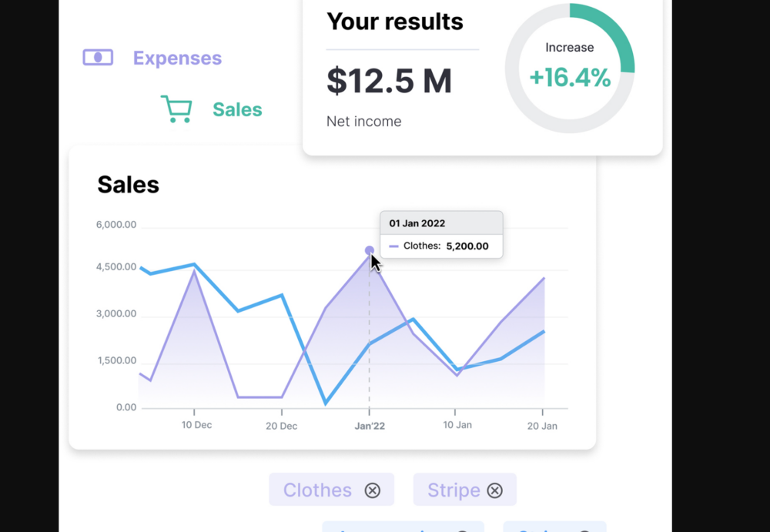Click the Sales chart title

click(128, 185)
